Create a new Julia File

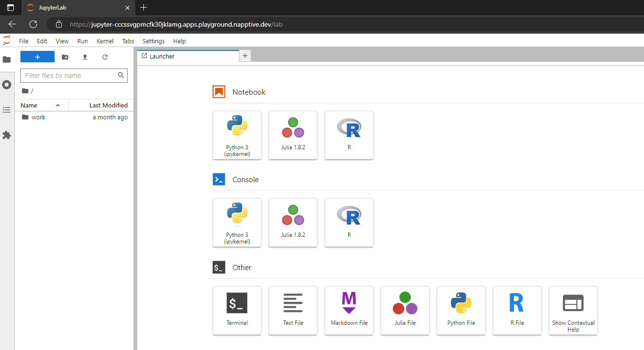pyautogui.click(x=405, y=311)
